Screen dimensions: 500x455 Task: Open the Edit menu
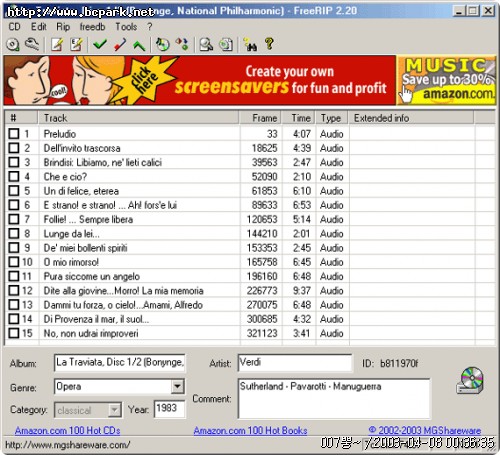point(39,27)
